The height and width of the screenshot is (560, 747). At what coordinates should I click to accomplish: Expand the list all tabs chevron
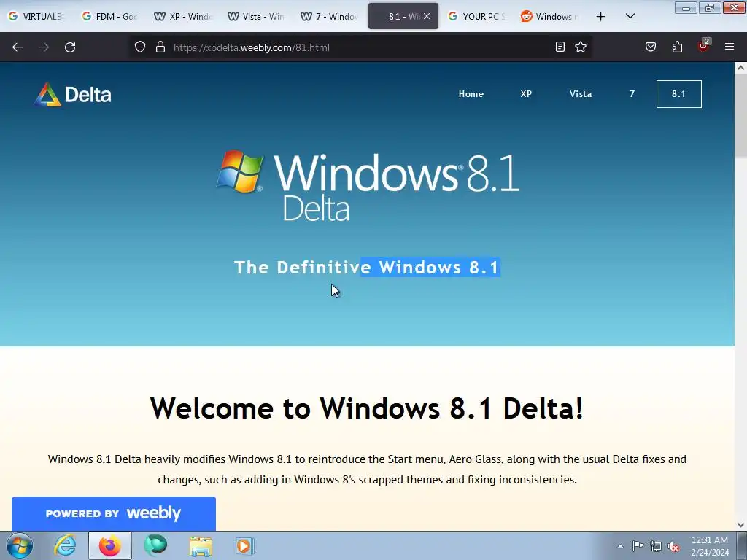[x=630, y=16]
